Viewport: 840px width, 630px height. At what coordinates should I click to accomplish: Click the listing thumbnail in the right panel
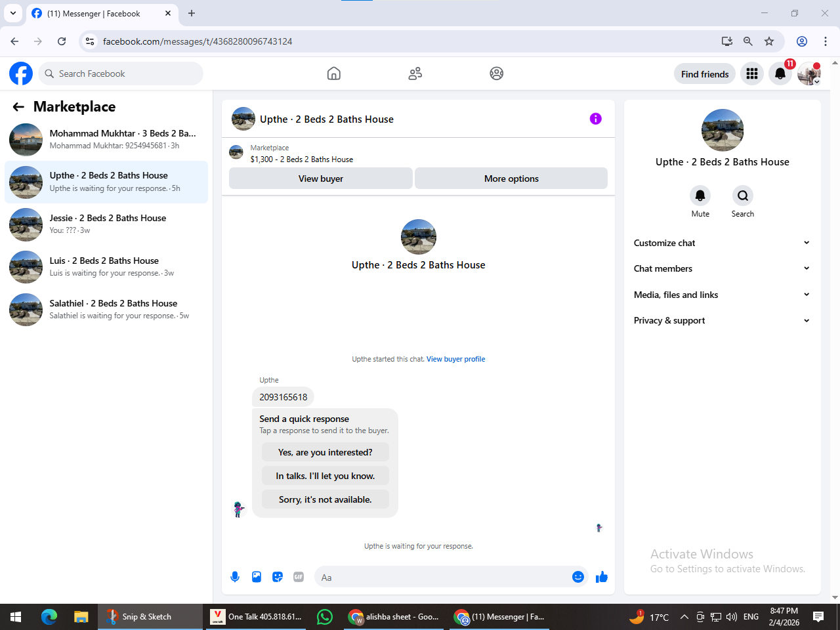tap(723, 130)
